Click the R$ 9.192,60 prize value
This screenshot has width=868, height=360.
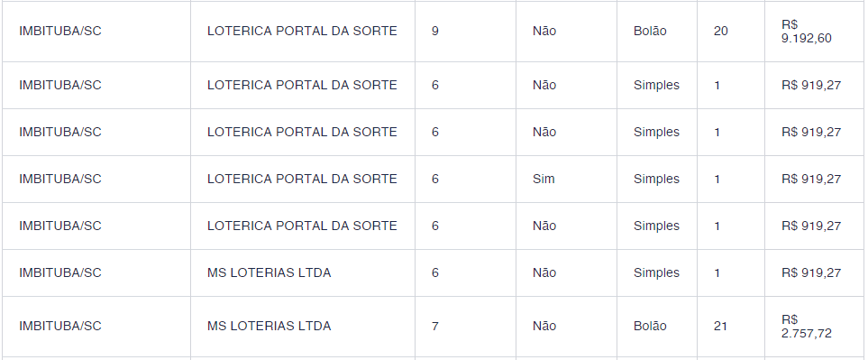[x=806, y=32]
